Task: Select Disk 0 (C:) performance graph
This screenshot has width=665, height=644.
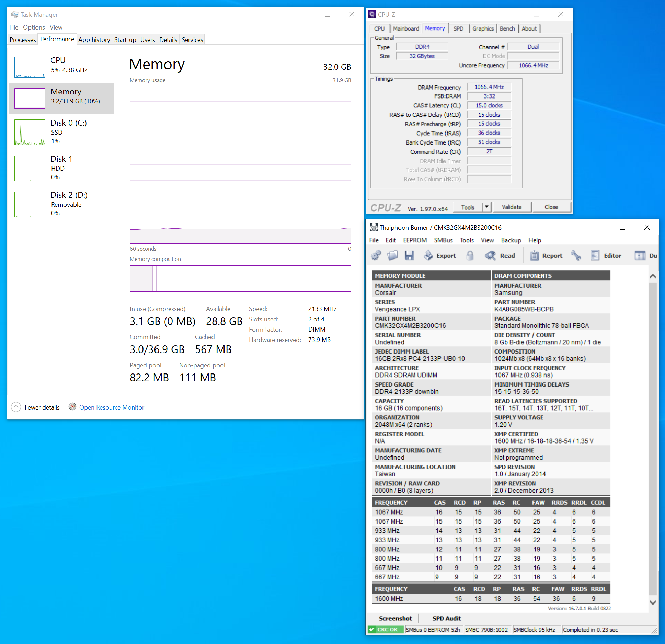Action: coord(30,132)
